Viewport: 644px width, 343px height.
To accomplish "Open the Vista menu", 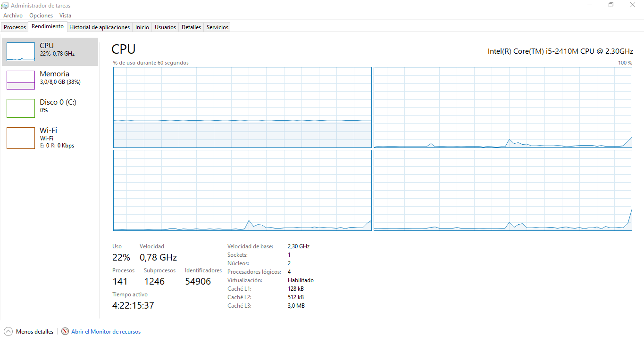I will click(x=65, y=16).
